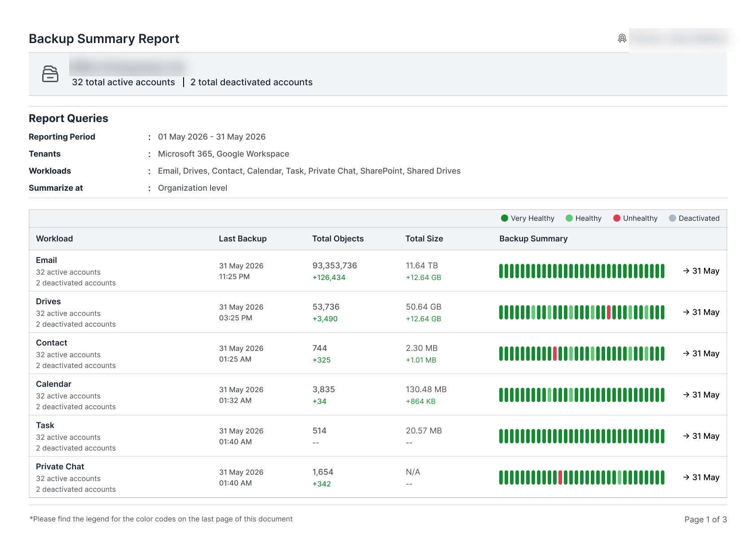Image resolution: width=756 pixels, height=534 pixels.
Task: Click the arrow icon in the Email row
Action: tap(686, 271)
